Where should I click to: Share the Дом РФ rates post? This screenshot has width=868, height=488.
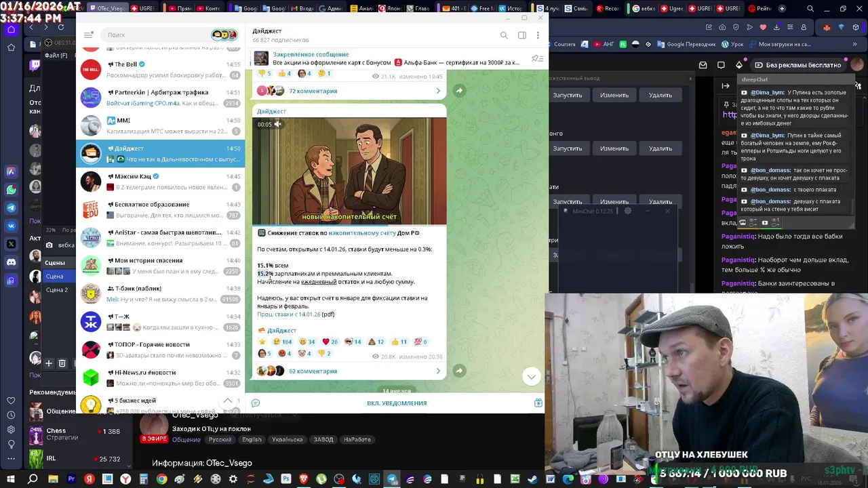[x=459, y=371]
